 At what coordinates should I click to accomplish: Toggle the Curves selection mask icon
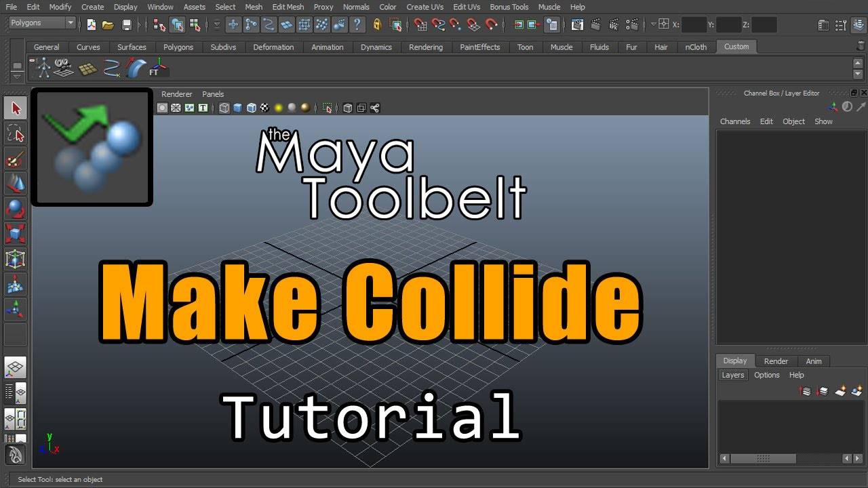269,24
